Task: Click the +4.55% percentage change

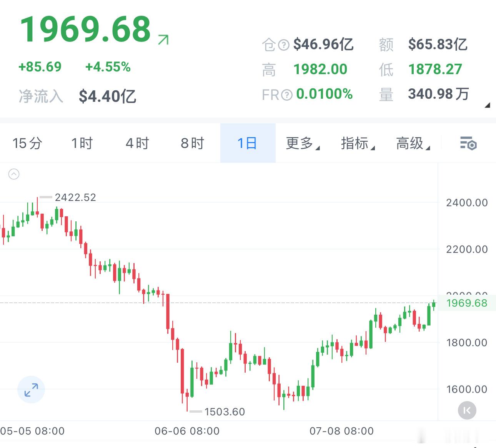Action: click(x=108, y=67)
